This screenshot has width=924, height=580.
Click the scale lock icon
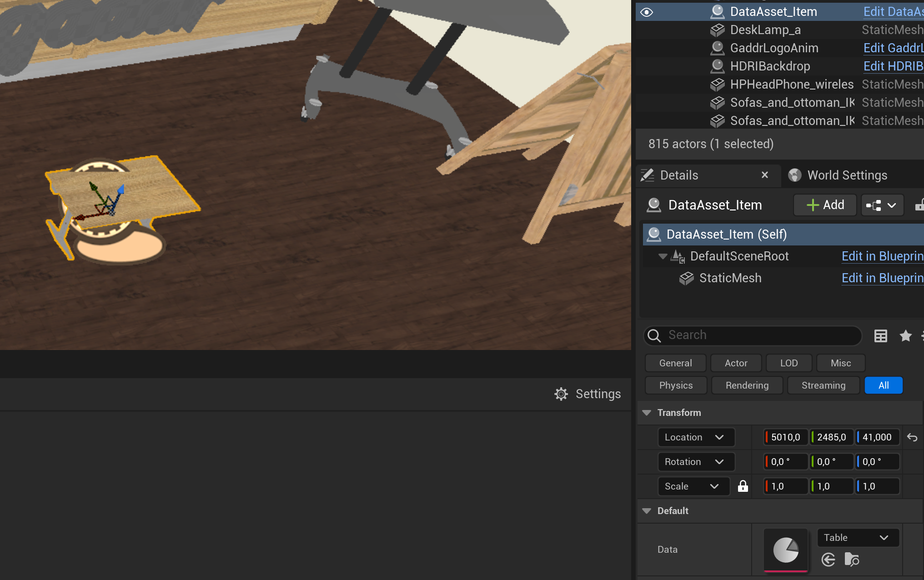(x=743, y=486)
